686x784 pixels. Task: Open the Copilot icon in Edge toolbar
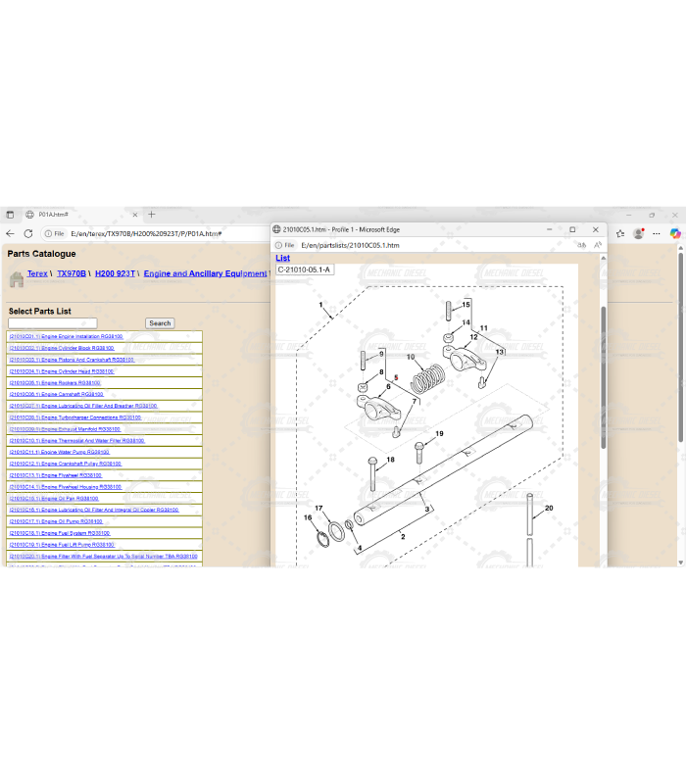click(x=675, y=233)
